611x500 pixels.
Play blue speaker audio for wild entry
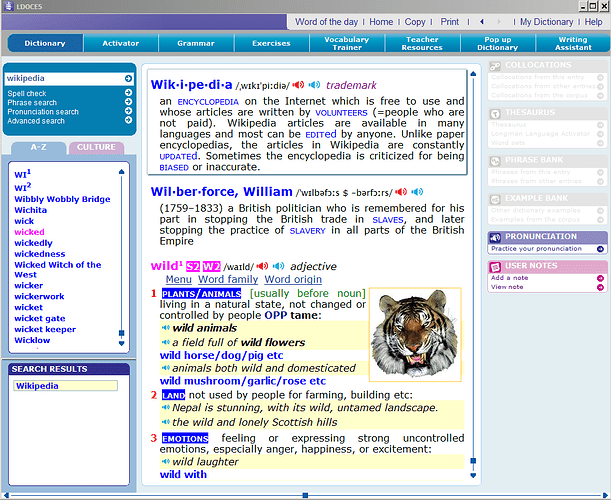[277, 266]
